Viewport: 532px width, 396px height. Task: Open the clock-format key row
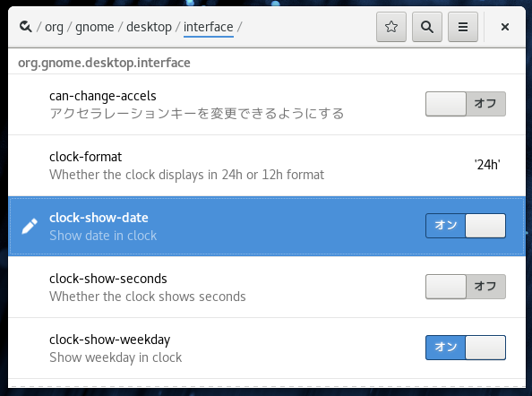point(267,165)
